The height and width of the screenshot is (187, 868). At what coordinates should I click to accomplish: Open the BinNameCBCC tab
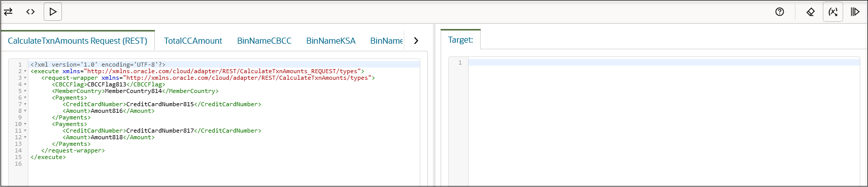tap(264, 41)
